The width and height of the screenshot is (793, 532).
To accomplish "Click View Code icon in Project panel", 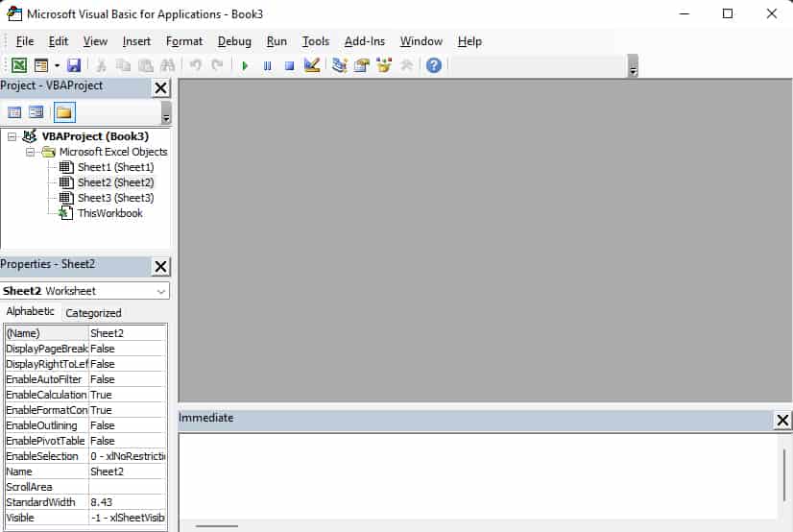I will tap(14, 112).
